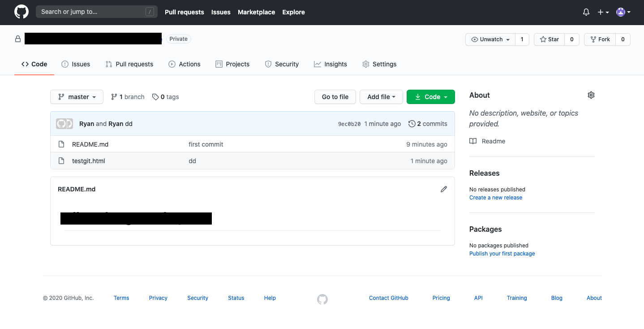This screenshot has height=329, width=644.
Task: Switch to the Actions tab
Action: click(x=185, y=64)
